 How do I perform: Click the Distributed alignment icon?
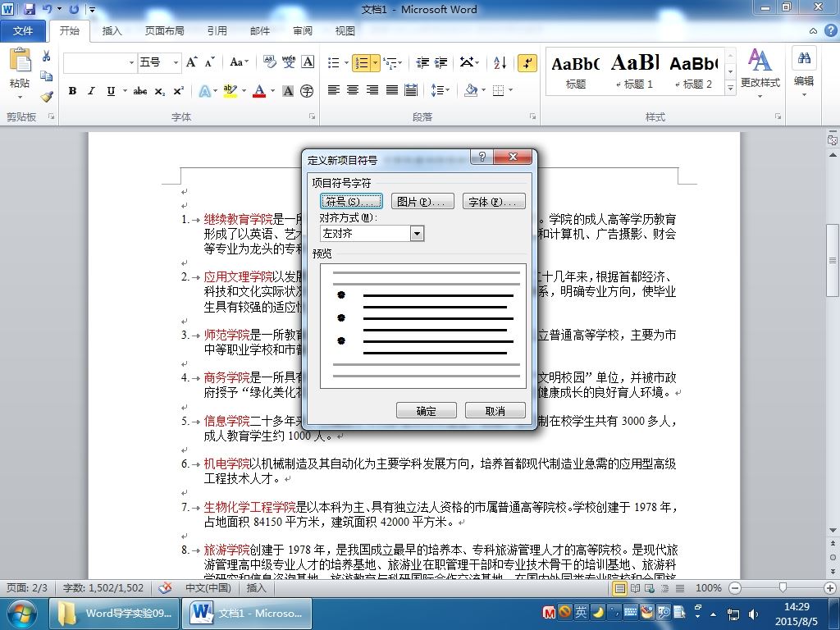pos(411,90)
